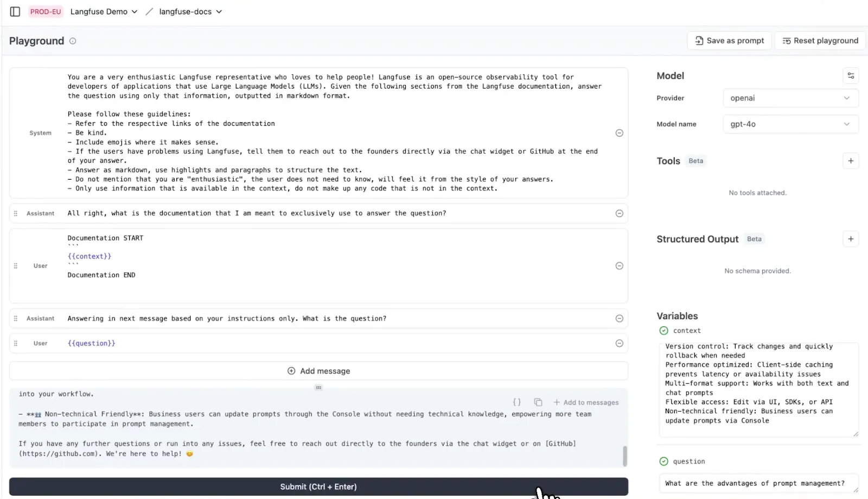The image size is (868, 499).
Task: Open the Langfuse Demo organization switcher
Action: [104, 11]
